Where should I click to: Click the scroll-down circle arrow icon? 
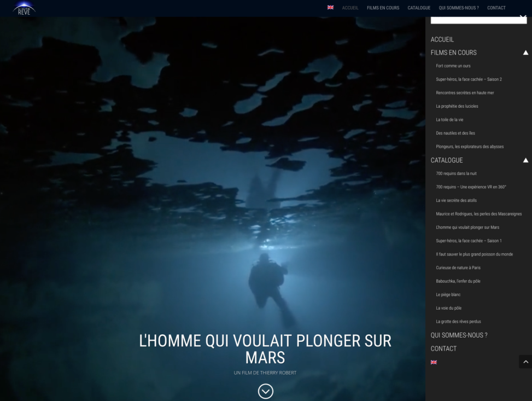pos(265,391)
